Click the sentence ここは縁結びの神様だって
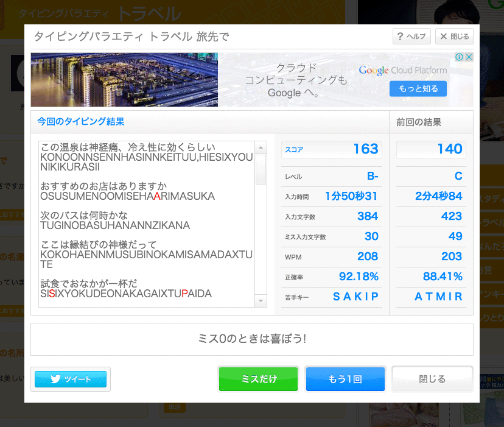The width and height of the screenshot is (504, 427). [x=99, y=244]
